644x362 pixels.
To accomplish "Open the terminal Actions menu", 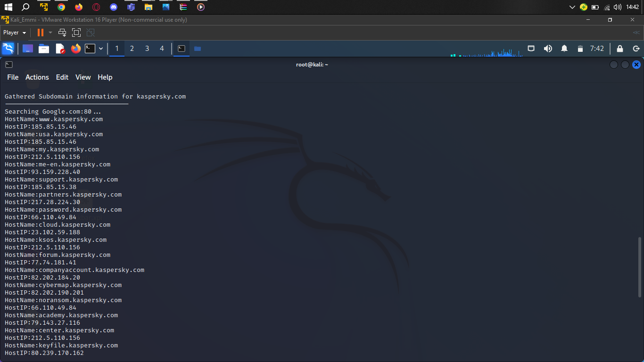I will 37,77.
